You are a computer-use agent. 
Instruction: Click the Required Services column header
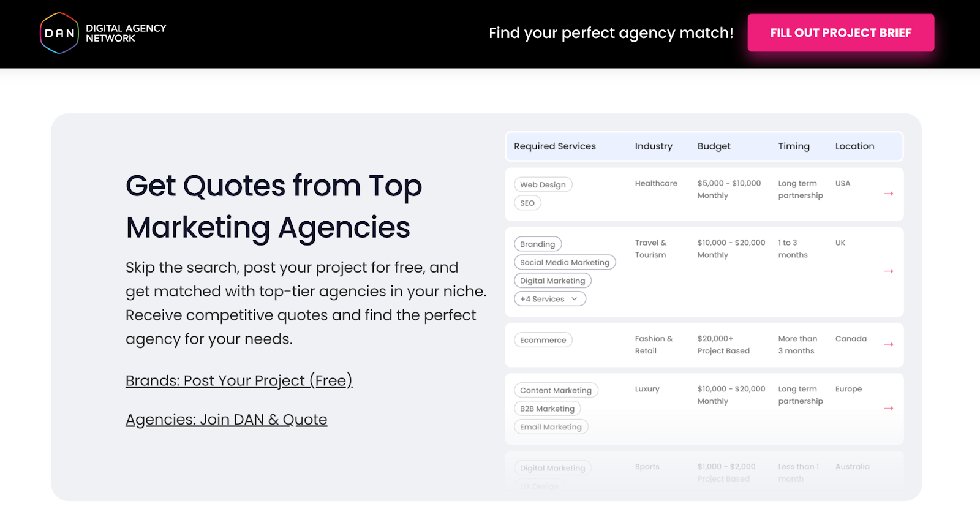554,146
